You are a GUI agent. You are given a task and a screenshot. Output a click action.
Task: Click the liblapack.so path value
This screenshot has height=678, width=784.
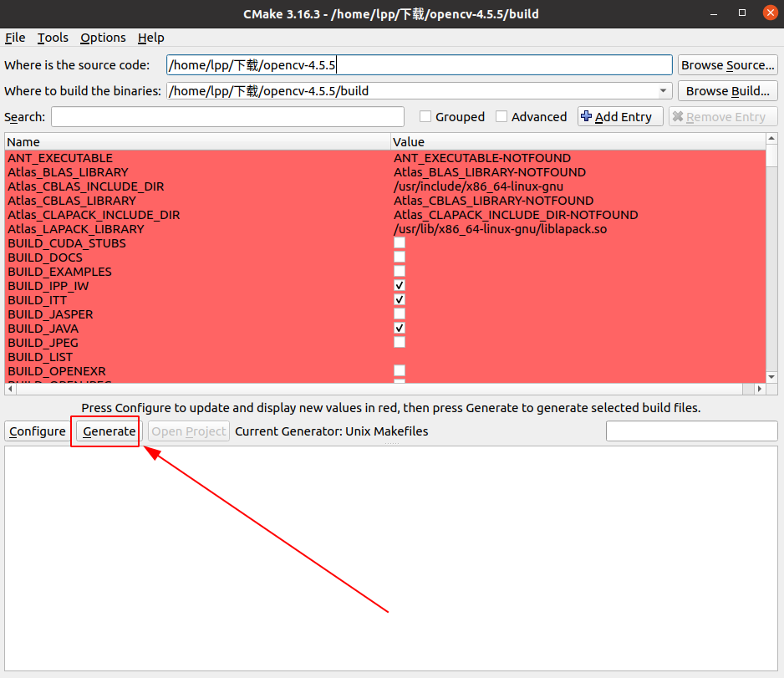pyautogui.click(x=500, y=229)
